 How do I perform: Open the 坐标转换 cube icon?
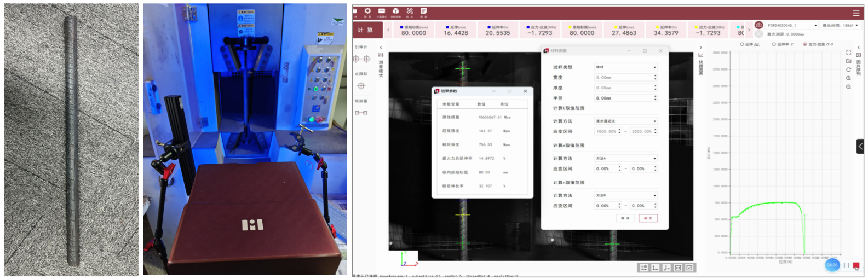click(x=395, y=11)
